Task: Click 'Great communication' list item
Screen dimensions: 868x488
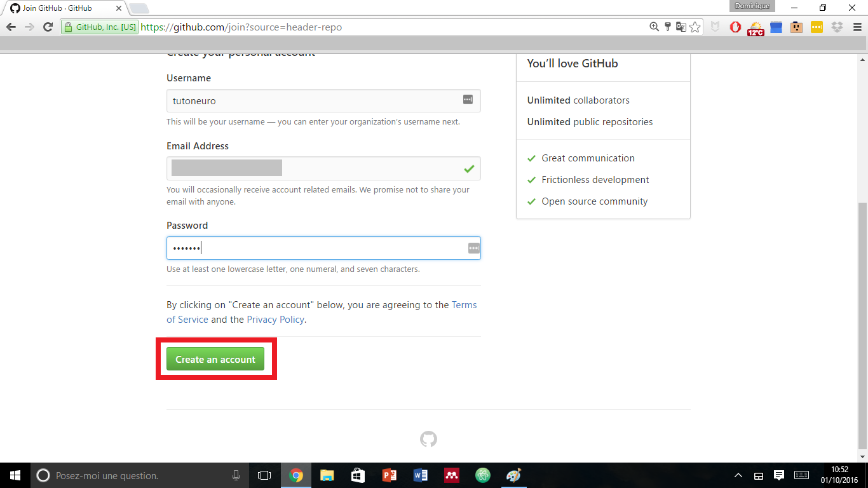Action: (588, 158)
